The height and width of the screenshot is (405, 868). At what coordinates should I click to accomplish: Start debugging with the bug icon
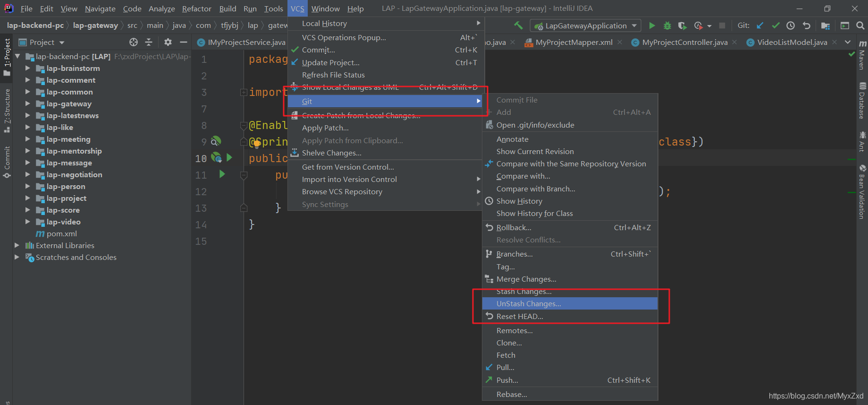(x=667, y=26)
